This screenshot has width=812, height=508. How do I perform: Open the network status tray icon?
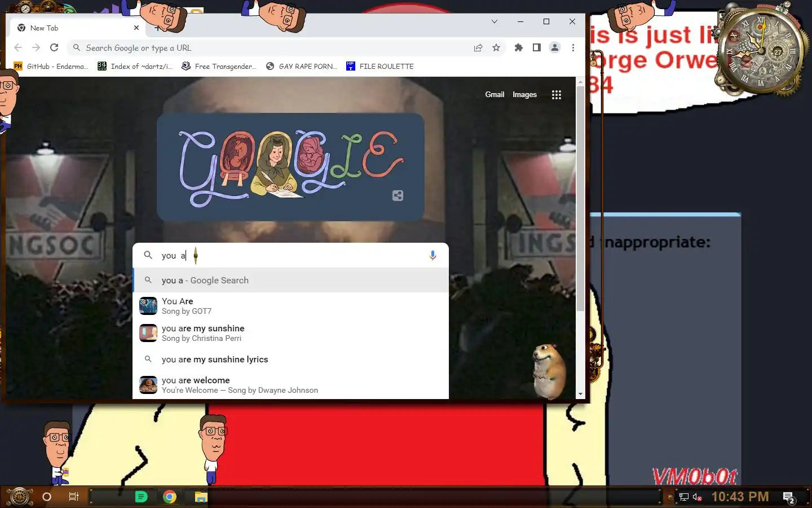(x=683, y=497)
